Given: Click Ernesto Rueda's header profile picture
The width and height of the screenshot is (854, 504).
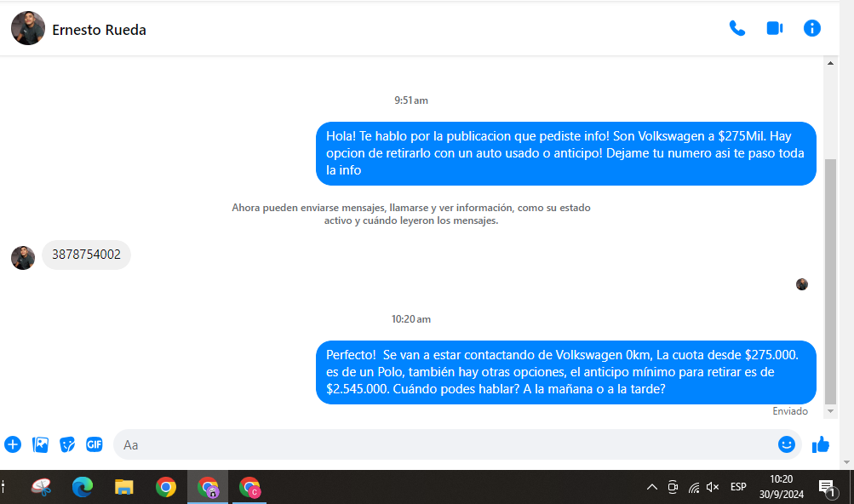Looking at the screenshot, I should pyautogui.click(x=28, y=29).
